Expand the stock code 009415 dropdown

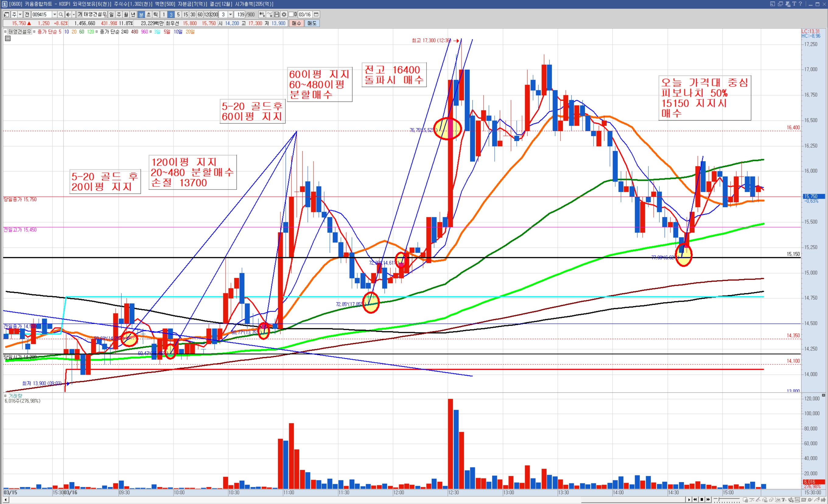(54, 14)
